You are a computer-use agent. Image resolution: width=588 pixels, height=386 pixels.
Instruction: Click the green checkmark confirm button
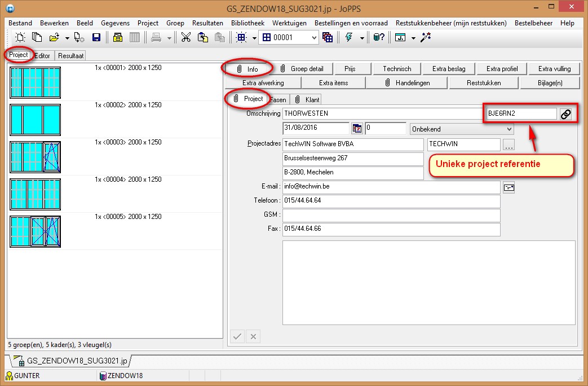[237, 336]
